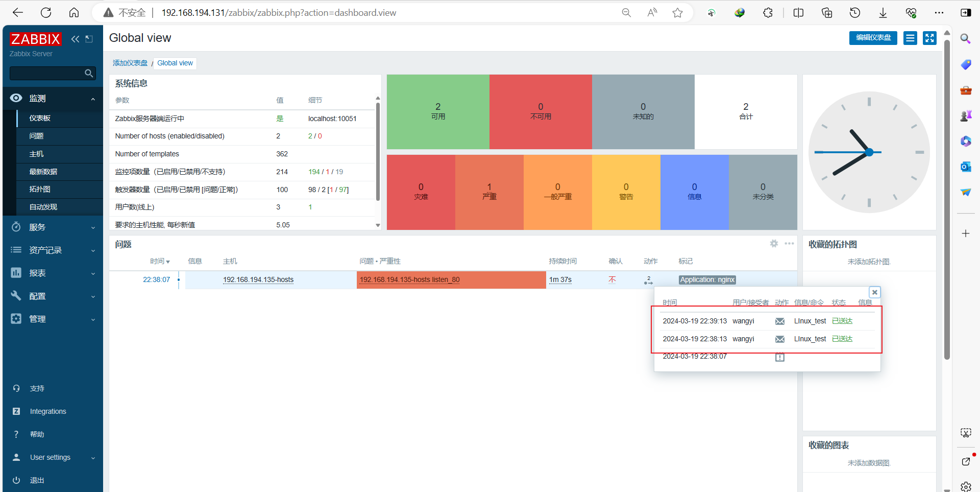
Task: Expand the 资产记录 menu section
Action: click(53, 250)
